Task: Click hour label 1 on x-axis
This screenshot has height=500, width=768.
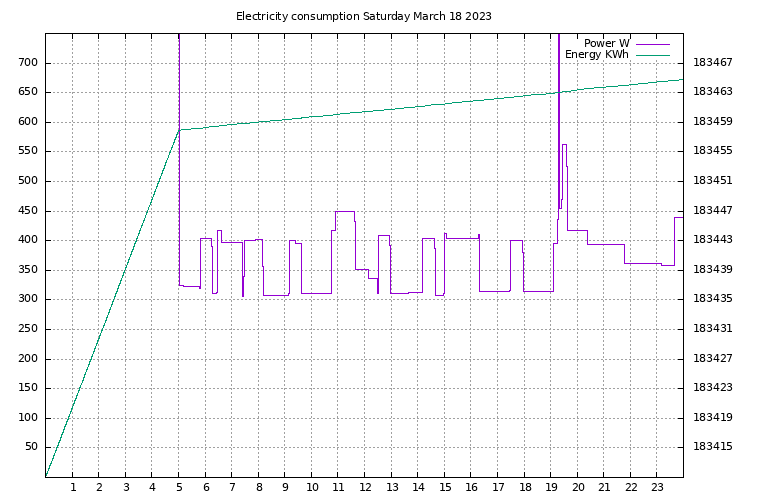Action: point(73,487)
